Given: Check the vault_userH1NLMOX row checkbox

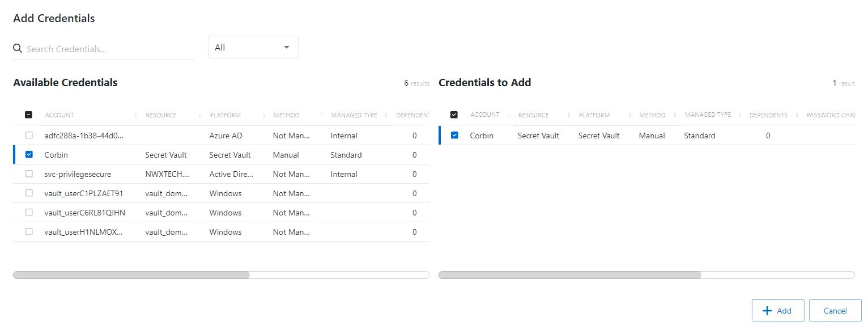Looking at the screenshot, I should pyautogui.click(x=29, y=232).
